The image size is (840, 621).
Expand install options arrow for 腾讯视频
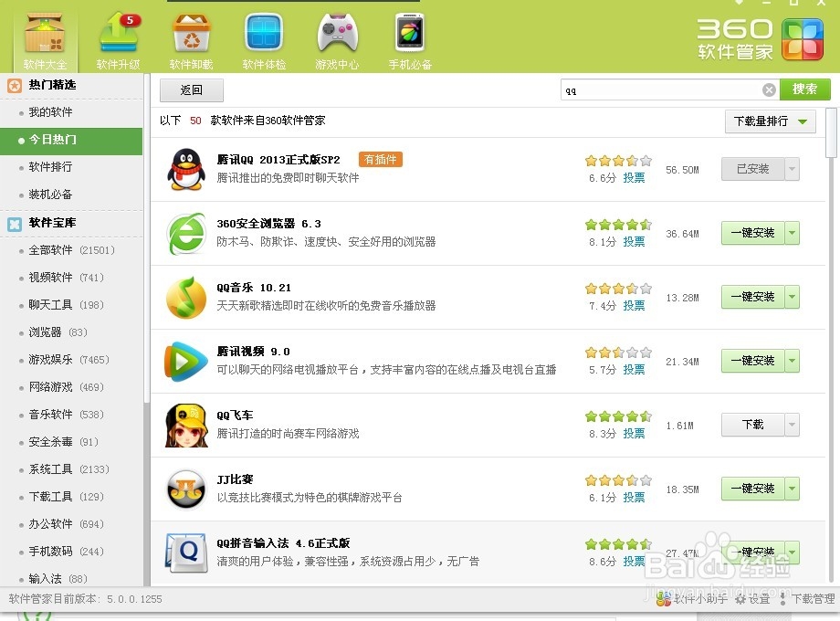[x=792, y=361]
